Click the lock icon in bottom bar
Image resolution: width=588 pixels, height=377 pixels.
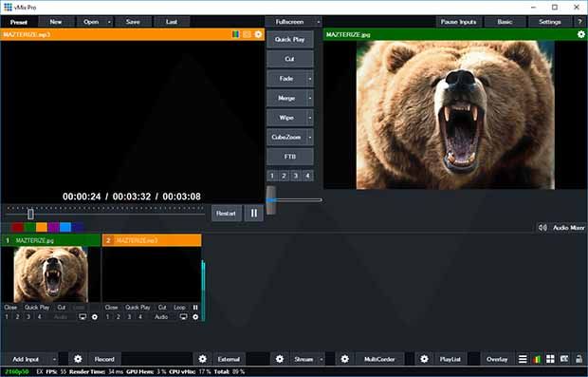coord(579,359)
